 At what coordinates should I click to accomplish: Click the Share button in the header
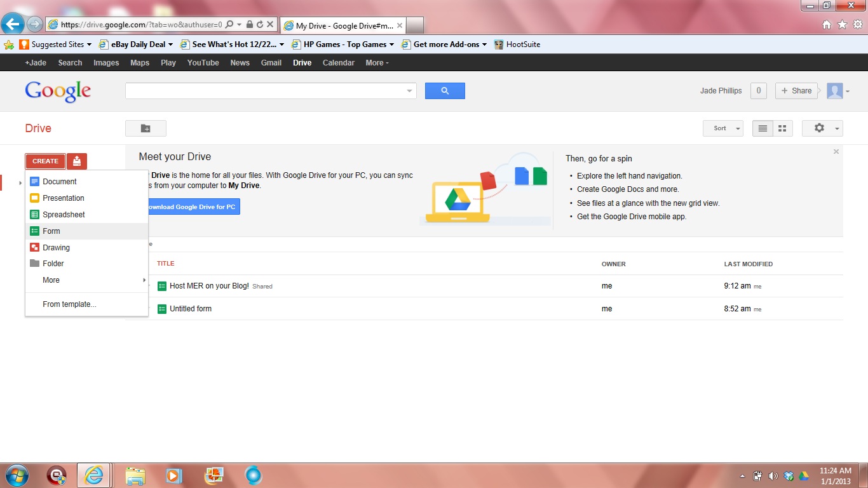[x=796, y=91]
